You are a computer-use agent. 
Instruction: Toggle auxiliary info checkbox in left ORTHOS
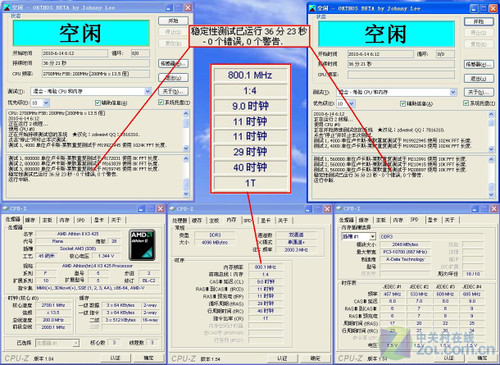click(x=98, y=103)
